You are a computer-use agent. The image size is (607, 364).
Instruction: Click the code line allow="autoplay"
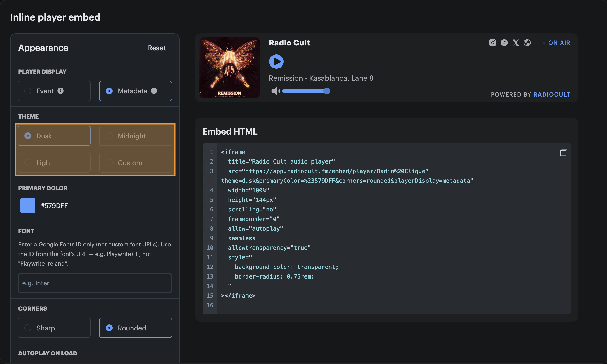[255, 228]
